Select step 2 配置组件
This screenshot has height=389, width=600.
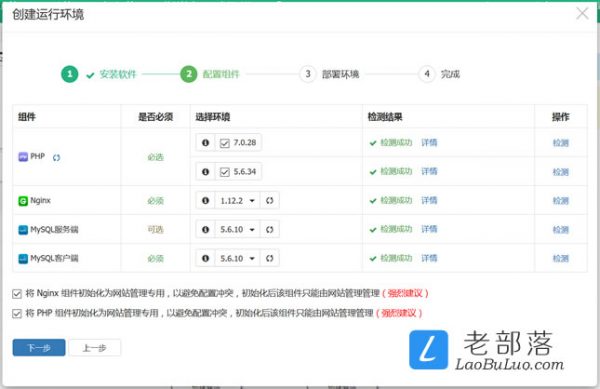coord(210,74)
